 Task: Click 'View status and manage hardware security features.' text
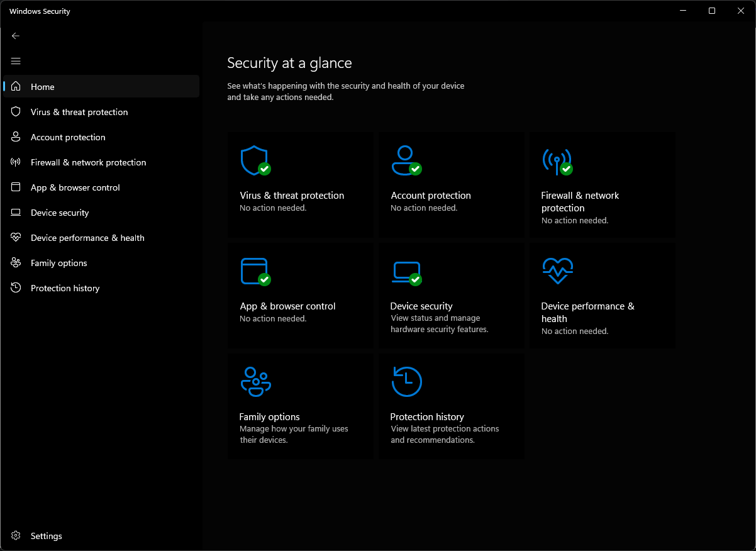[x=440, y=324]
